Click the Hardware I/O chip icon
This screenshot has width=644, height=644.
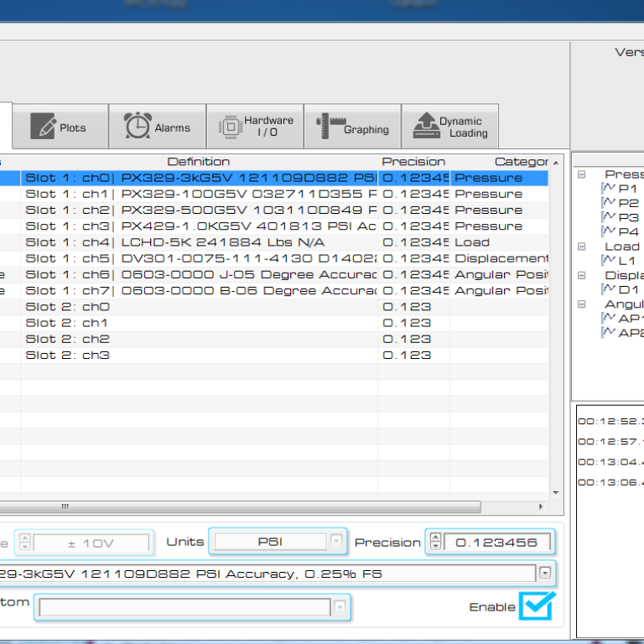[x=231, y=127]
